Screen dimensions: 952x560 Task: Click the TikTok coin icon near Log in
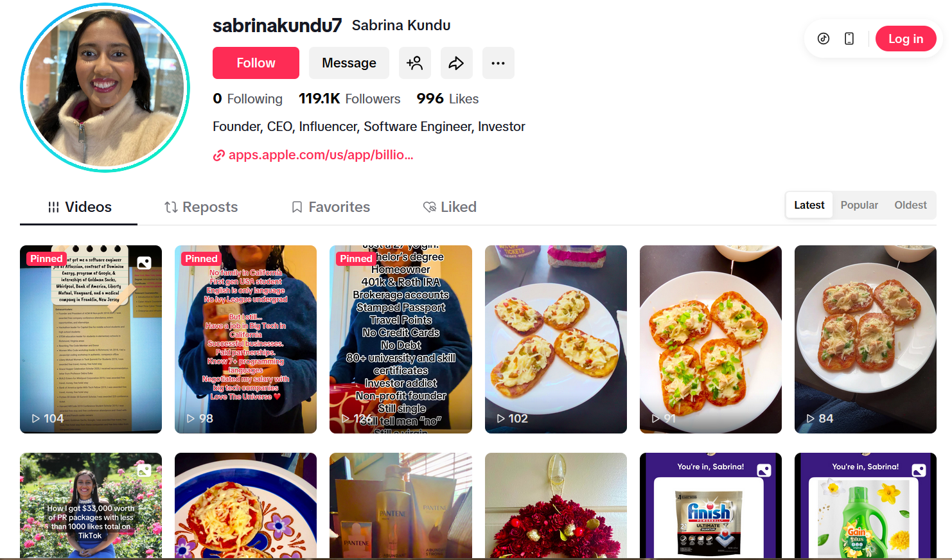coord(824,39)
